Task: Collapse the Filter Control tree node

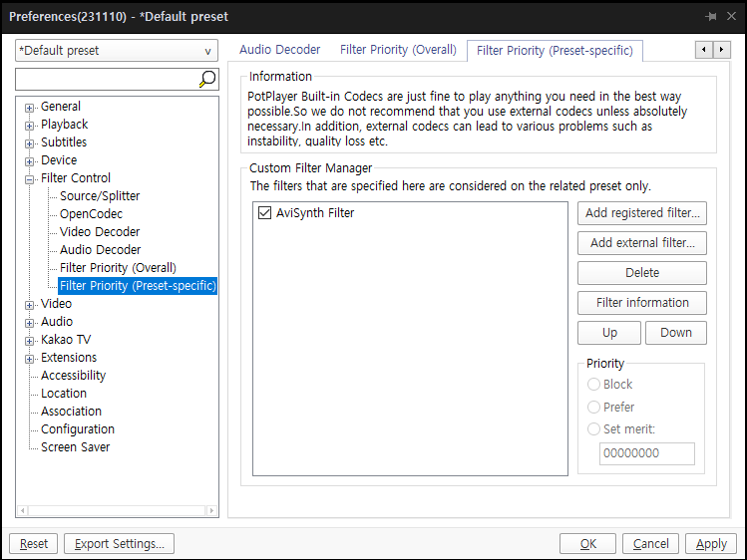Action: pyautogui.click(x=30, y=179)
